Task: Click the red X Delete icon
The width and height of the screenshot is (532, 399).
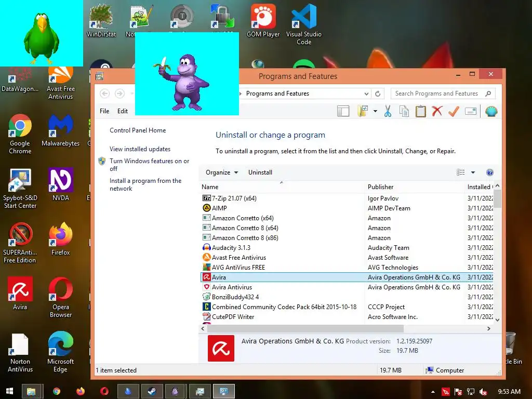Action: (437, 111)
